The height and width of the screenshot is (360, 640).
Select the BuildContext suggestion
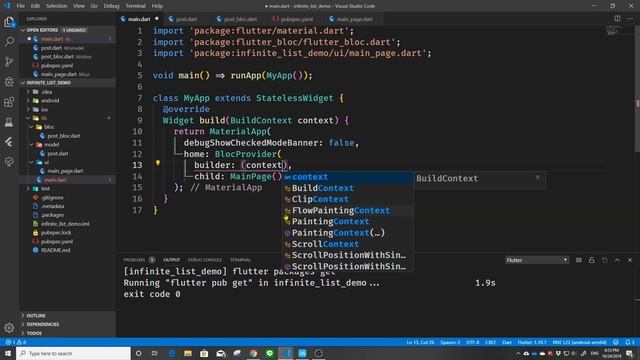pyautogui.click(x=348, y=188)
